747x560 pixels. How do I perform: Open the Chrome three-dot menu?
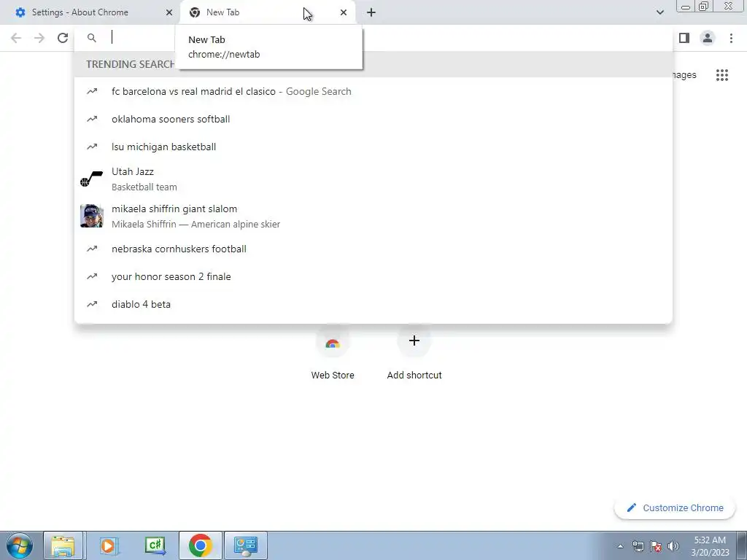coord(731,38)
